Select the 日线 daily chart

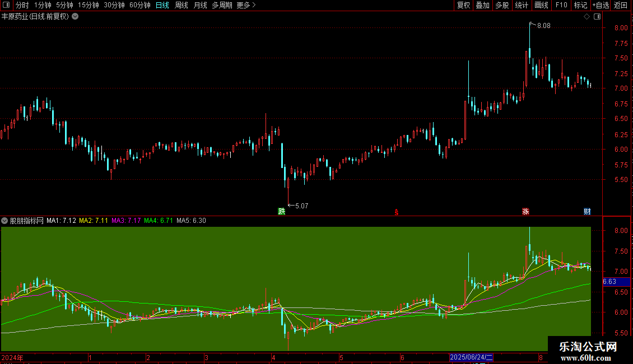[x=162, y=5]
